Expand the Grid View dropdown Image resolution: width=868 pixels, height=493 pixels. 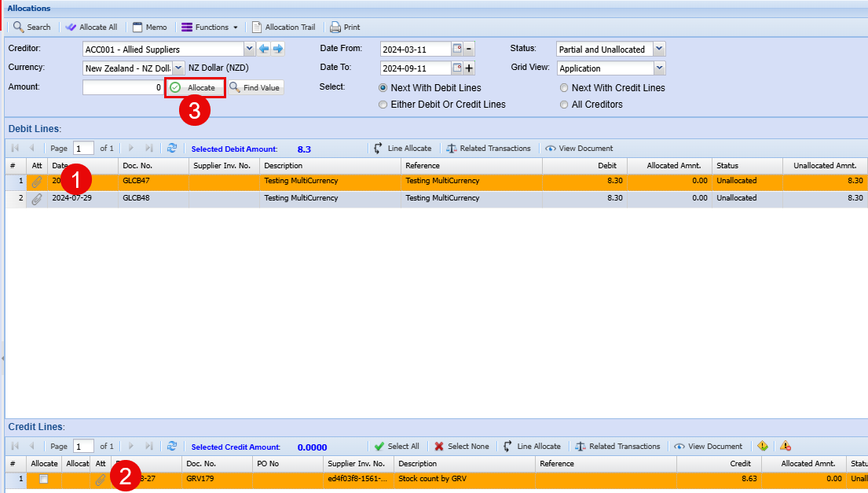[x=658, y=68]
